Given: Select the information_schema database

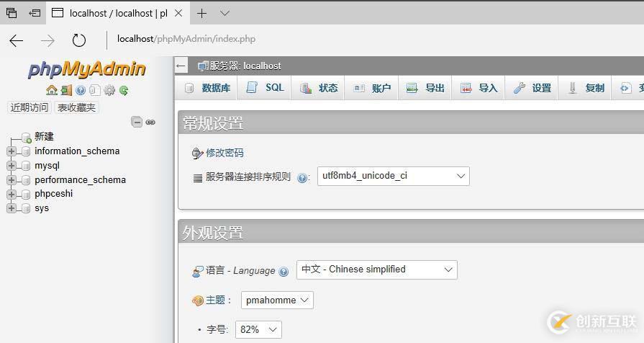Looking at the screenshot, I should (x=77, y=151).
